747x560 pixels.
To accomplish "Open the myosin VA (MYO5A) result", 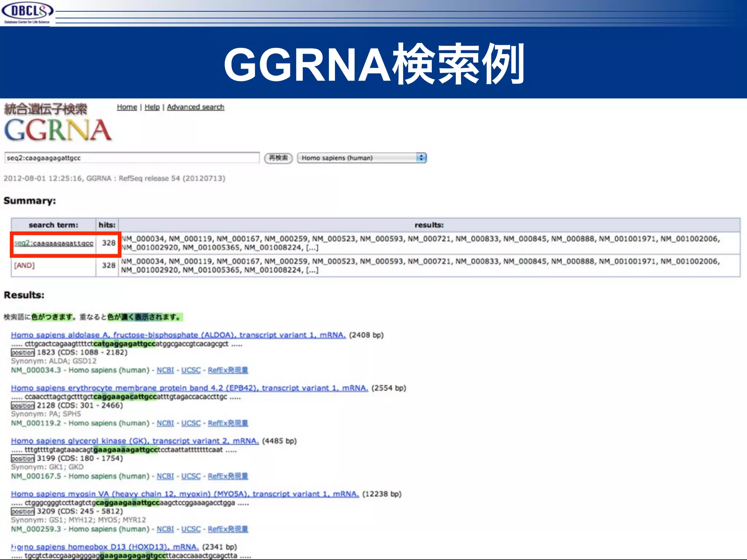I will point(185,494).
